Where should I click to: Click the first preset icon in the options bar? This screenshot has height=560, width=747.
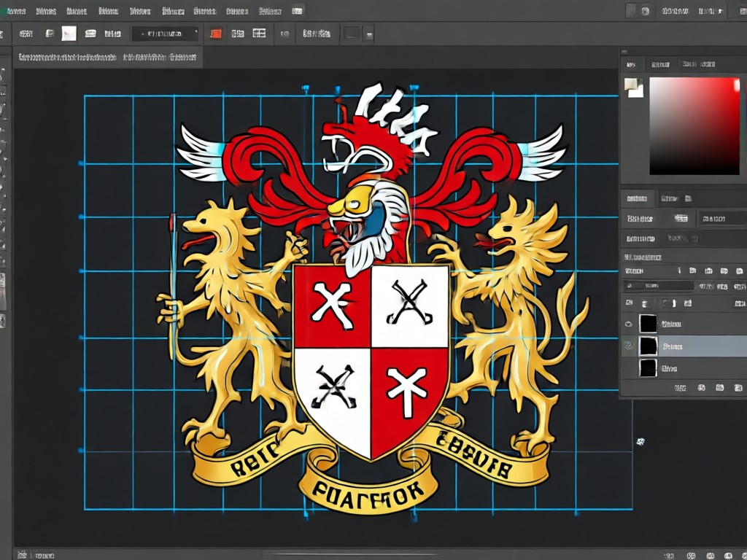(x=26, y=34)
